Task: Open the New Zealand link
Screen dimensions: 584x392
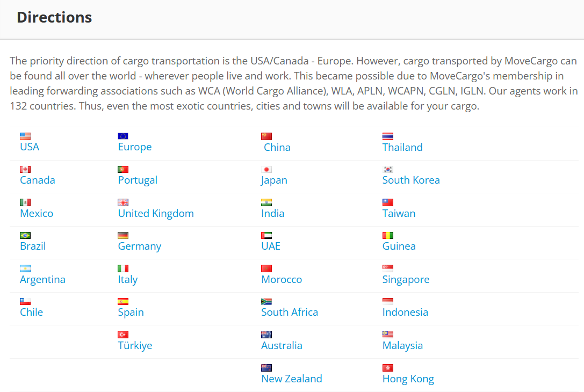Action: (x=292, y=379)
